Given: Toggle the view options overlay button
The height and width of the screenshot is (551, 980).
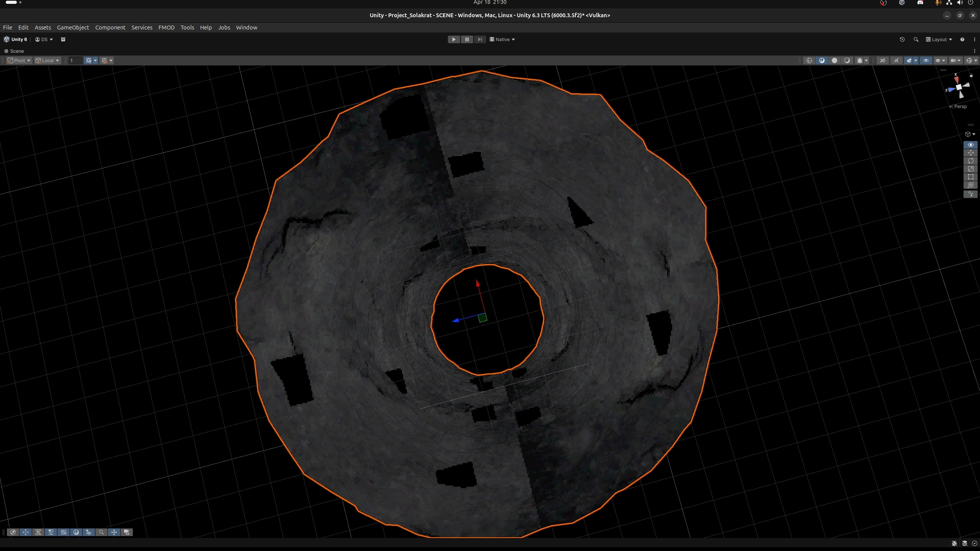Looking at the screenshot, I should click(x=89, y=532).
